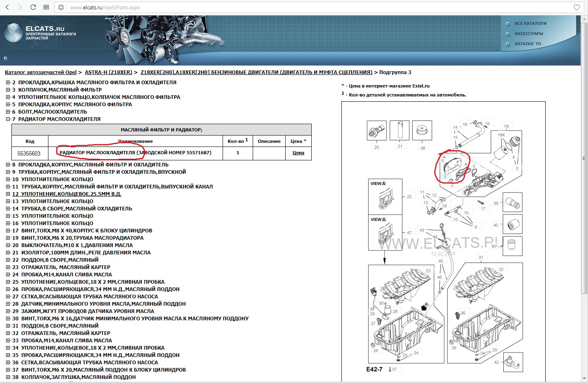Click the ELCATS.RU globe logo

[x=13, y=33]
